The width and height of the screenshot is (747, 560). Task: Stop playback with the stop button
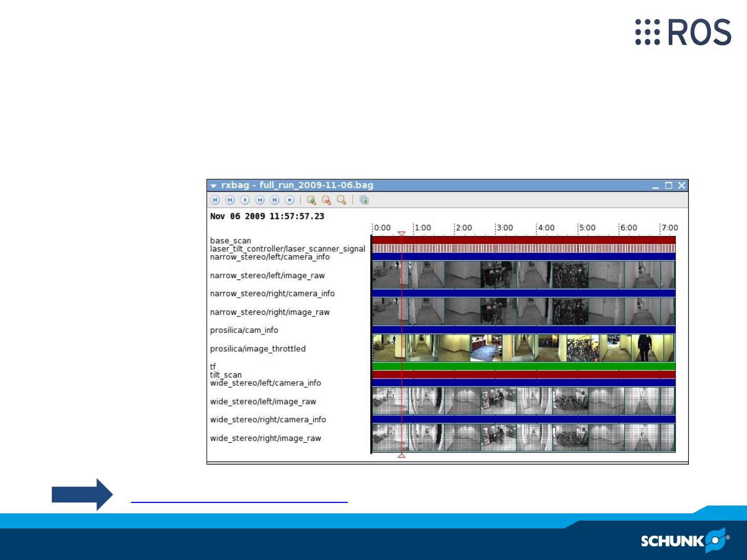(x=290, y=200)
